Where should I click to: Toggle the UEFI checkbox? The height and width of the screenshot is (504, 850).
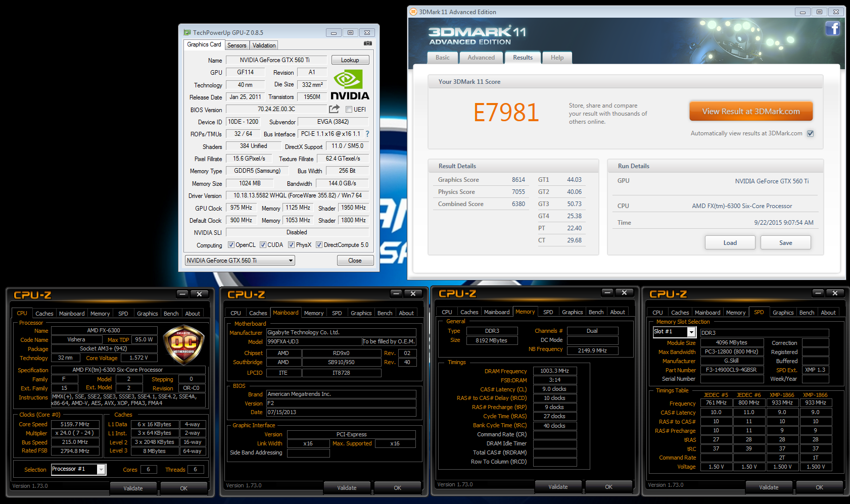tap(349, 110)
